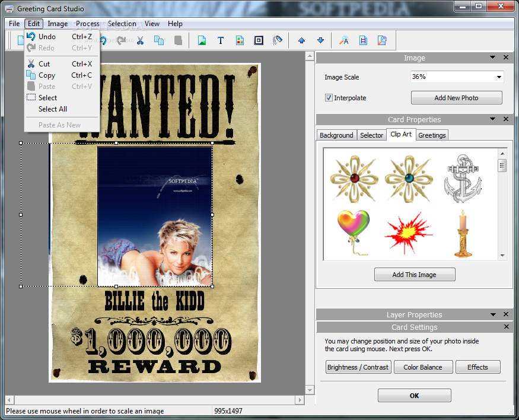Viewport: 519px width, 420px height.
Task: Select the anchor clip art
Action: 463,179
